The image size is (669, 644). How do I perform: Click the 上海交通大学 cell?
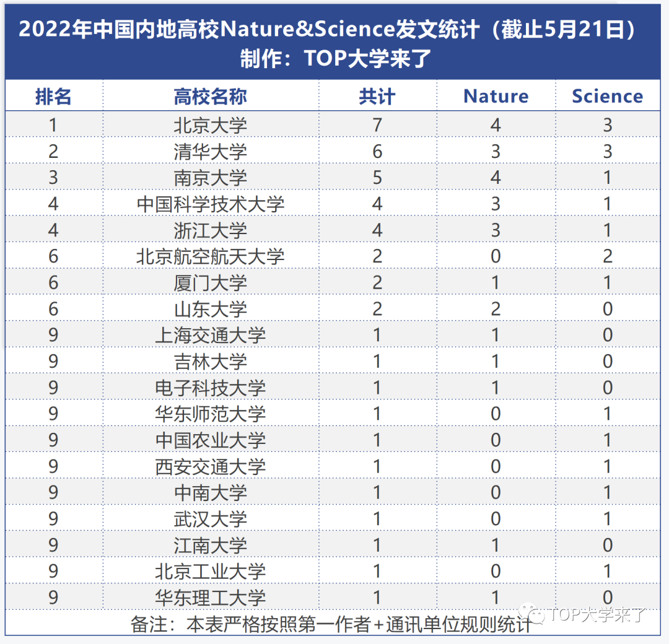[210, 335]
